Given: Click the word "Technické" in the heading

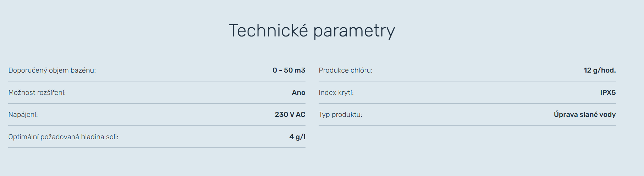Looking at the screenshot, I should (x=268, y=30).
